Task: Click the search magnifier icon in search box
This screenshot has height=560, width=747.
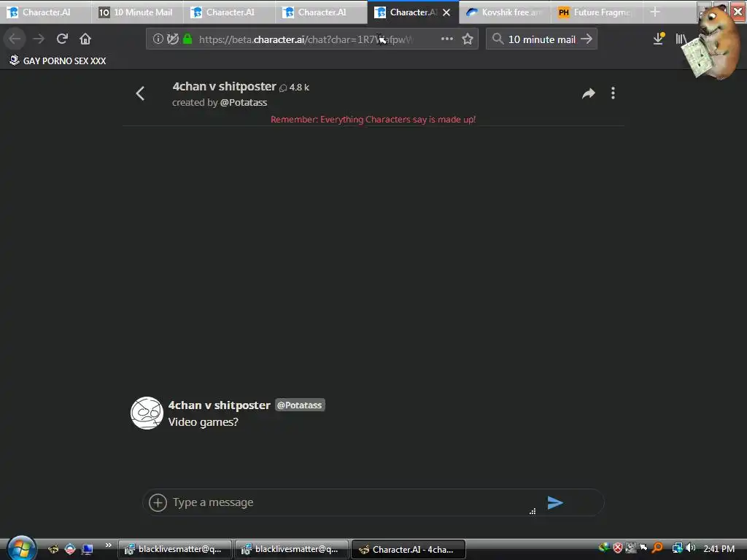Action: pos(498,39)
